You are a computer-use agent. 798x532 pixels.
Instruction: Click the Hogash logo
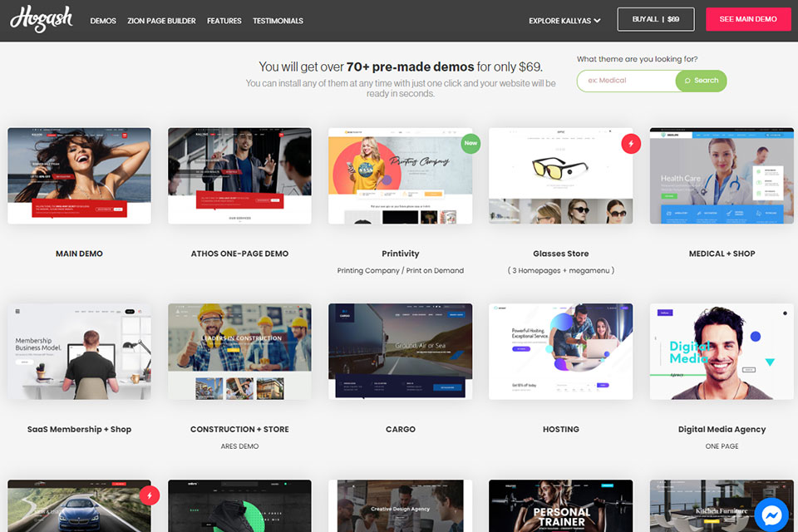coord(42,19)
